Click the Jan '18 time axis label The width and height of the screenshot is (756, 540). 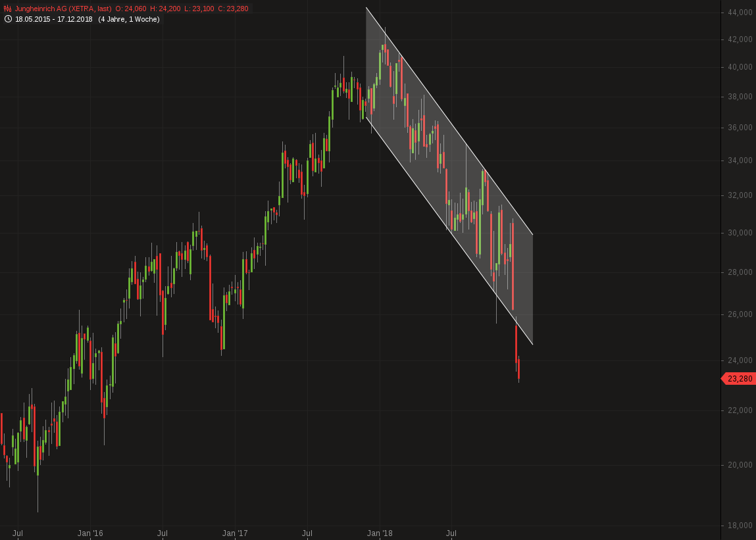click(x=380, y=533)
